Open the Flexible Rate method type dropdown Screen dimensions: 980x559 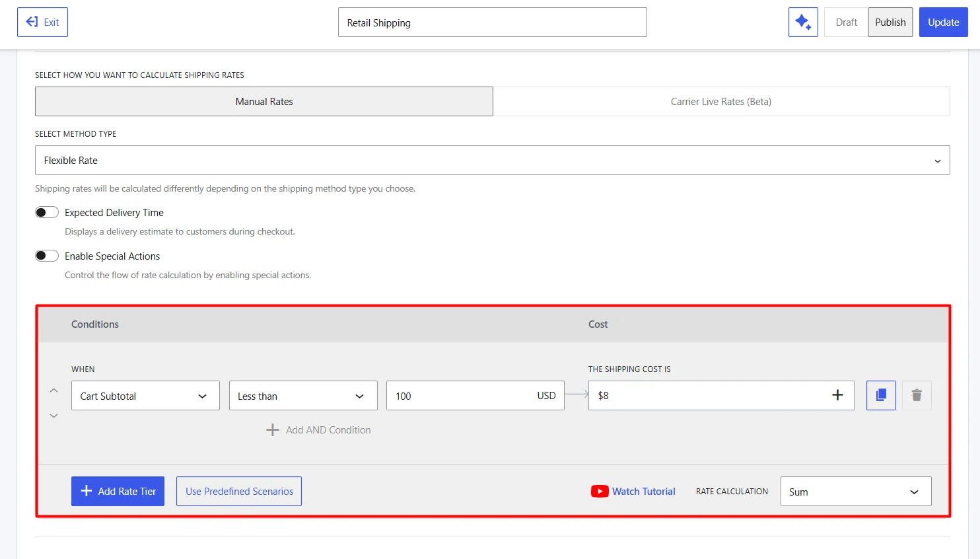(492, 161)
